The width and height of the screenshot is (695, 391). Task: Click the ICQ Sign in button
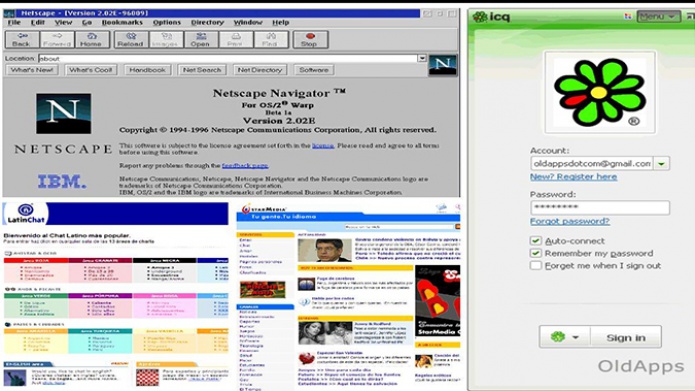(x=626, y=337)
